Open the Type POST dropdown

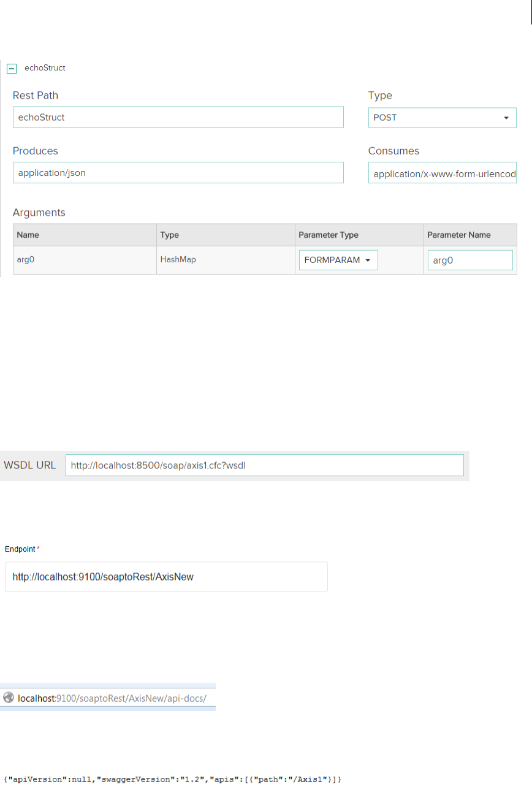click(x=442, y=118)
